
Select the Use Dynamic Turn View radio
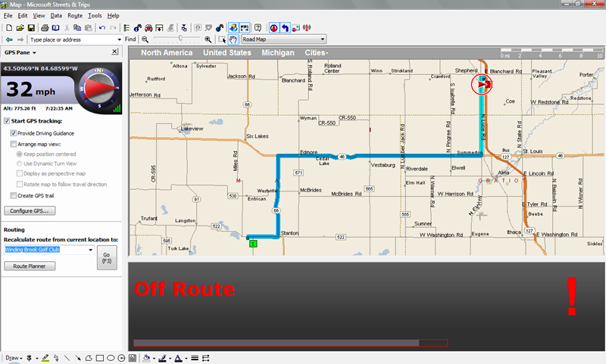point(20,163)
